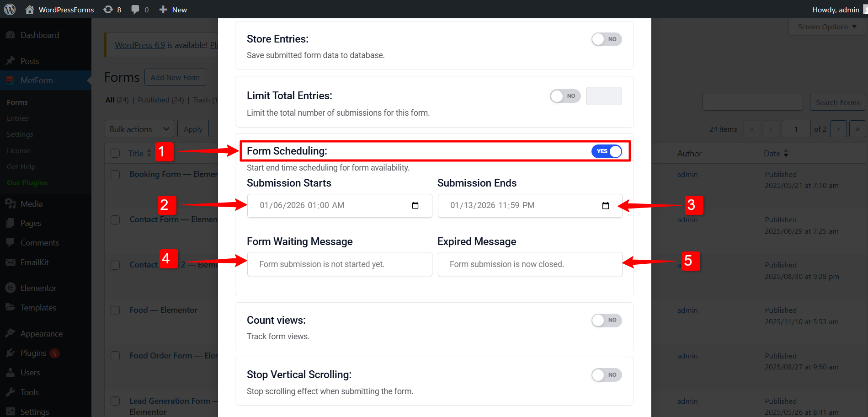Image resolution: width=868 pixels, height=417 pixels.
Task: Click the Form Waiting Message input field
Action: click(339, 264)
